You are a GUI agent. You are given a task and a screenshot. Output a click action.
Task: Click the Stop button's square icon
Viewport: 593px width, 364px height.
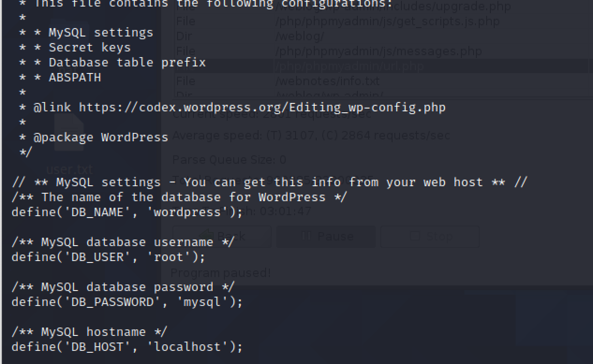tap(415, 236)
